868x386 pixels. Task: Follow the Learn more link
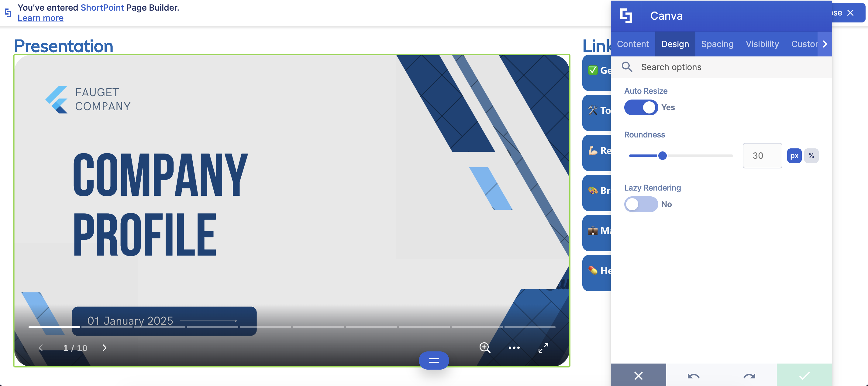click(40, 18)
